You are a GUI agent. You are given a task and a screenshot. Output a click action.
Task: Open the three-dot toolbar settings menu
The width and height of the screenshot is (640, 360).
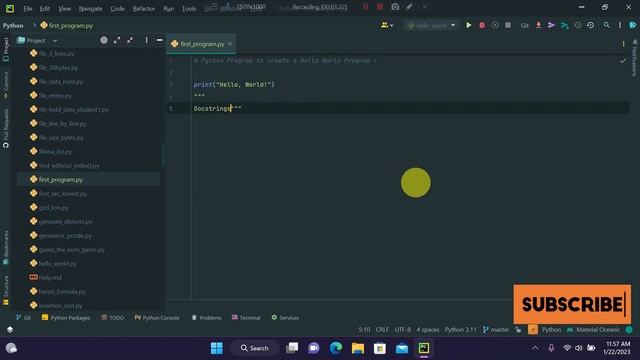tap(620, 25)
